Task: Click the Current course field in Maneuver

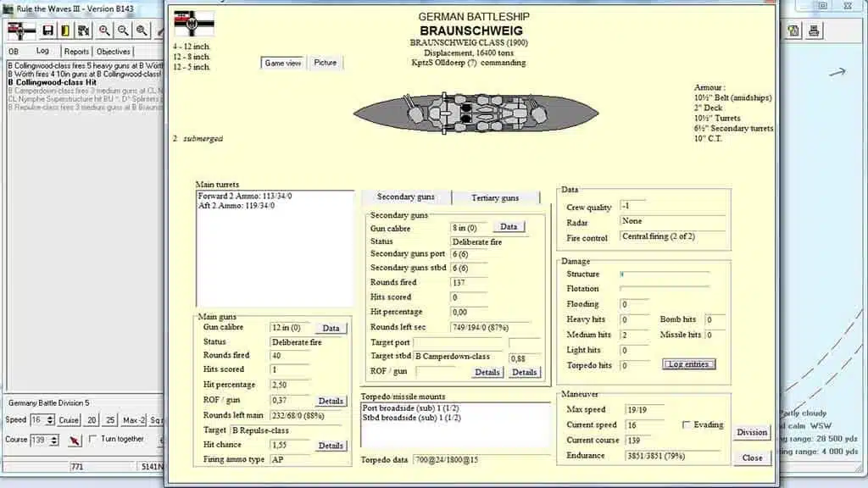Action: click(x=645, y=441)
